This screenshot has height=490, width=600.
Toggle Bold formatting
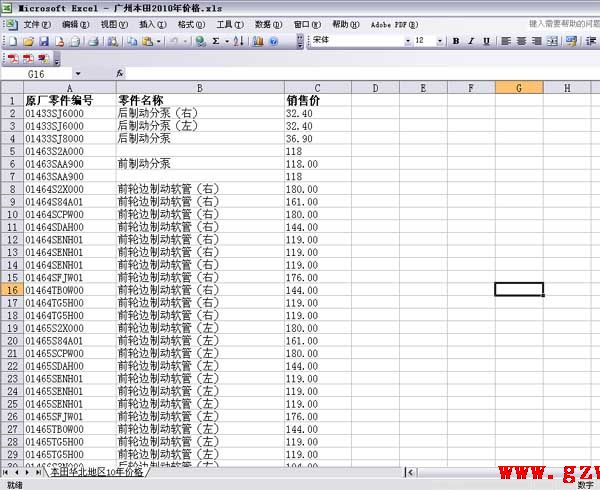pos(456,41)
